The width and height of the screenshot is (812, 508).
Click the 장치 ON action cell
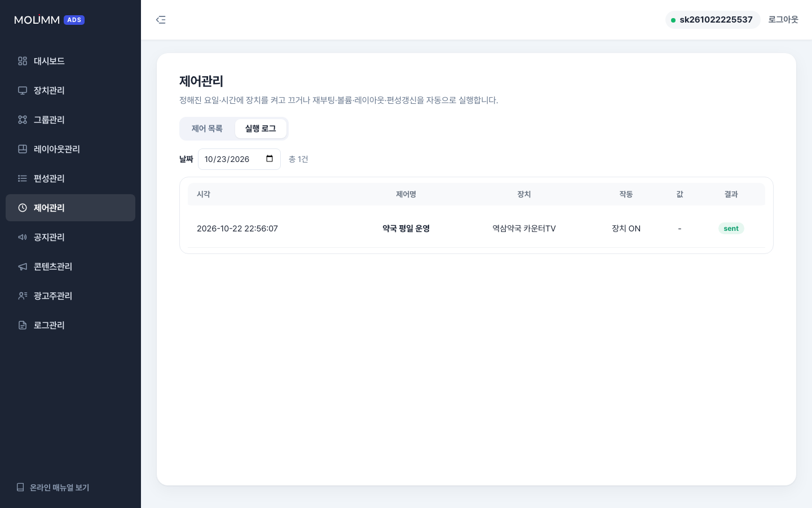tap(626, 229)
